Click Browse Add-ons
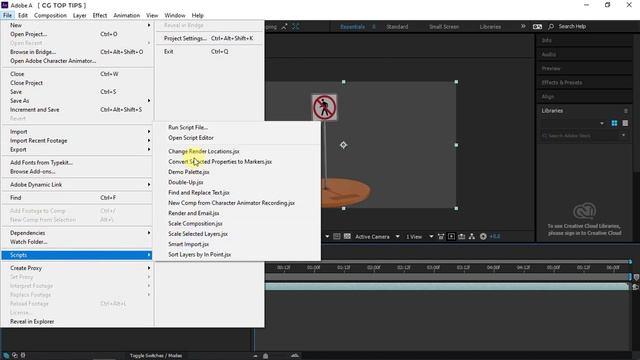This screenshot has height=360, width=640. click(x=77, y=171)
